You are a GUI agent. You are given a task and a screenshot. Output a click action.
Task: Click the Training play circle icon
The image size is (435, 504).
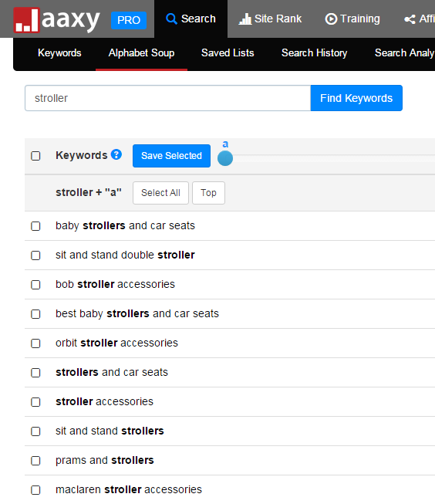[x=331, y=19]
